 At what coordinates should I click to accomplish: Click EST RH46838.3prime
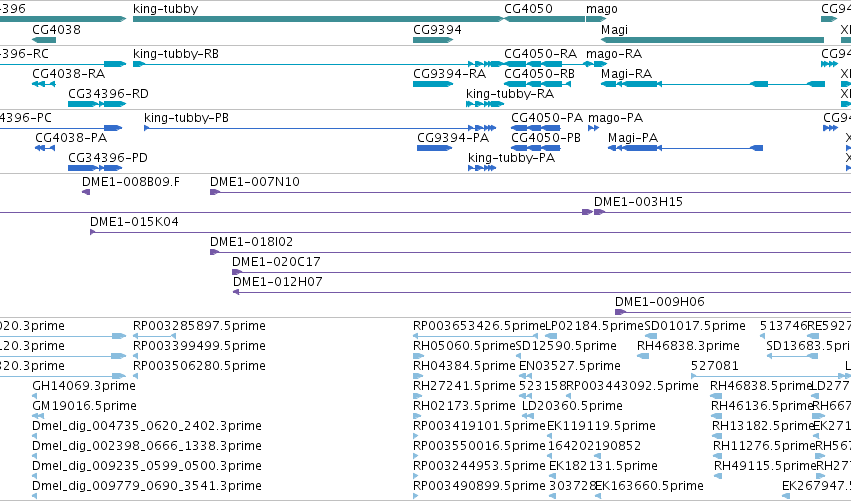coord(643,356)
